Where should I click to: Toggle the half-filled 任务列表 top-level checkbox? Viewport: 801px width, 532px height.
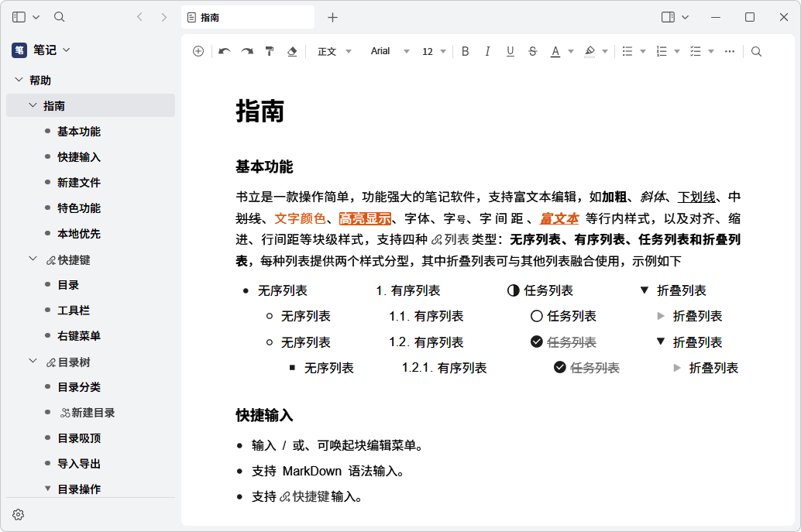[x=514, y=290]
